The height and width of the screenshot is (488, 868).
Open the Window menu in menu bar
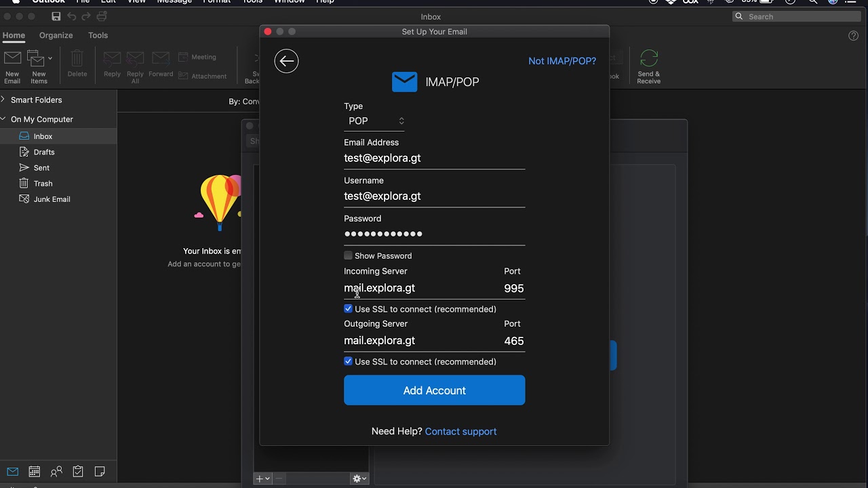[289, 1]
